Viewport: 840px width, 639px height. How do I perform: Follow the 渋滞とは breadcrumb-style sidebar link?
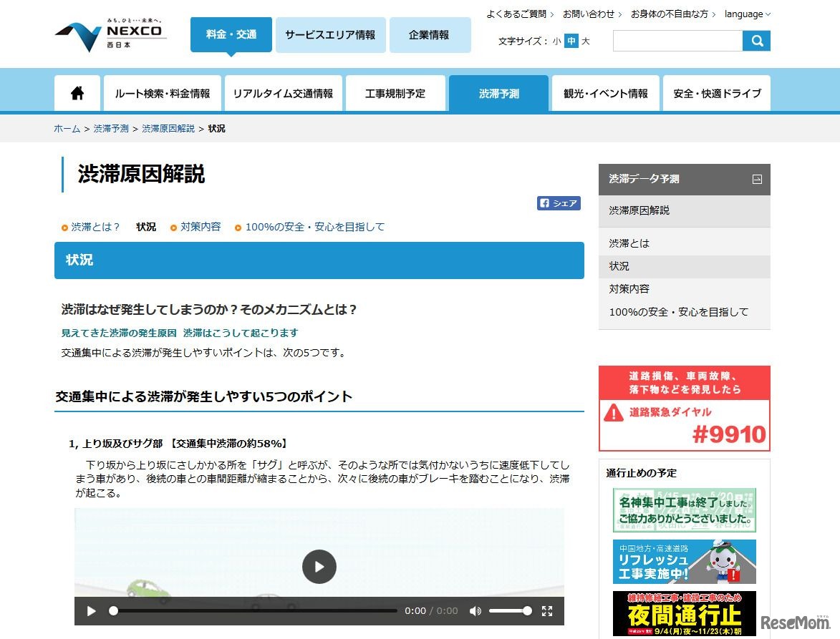click(629, 243)
